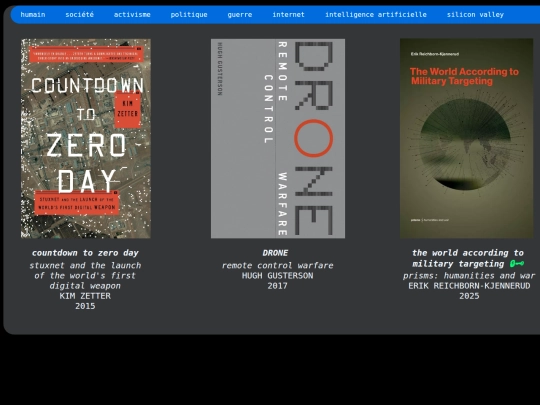Open the humain category tab

[33, 14]
